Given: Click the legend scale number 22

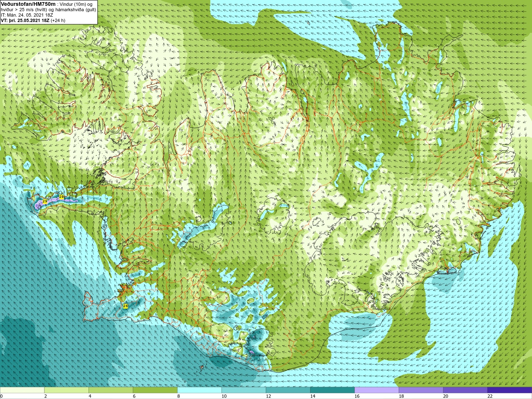Looking at the screenshot, I should tap(490, 396).
